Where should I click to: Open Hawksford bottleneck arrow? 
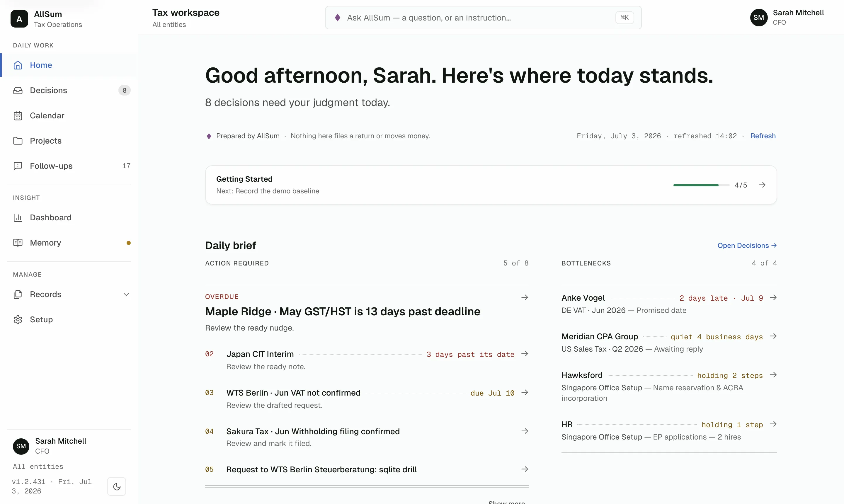coord(773,375)
